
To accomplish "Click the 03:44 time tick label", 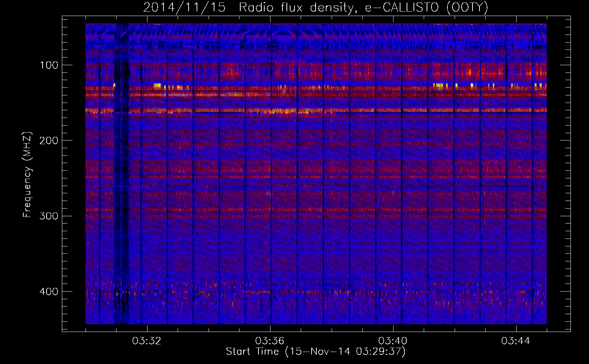I will click(516, 341).
